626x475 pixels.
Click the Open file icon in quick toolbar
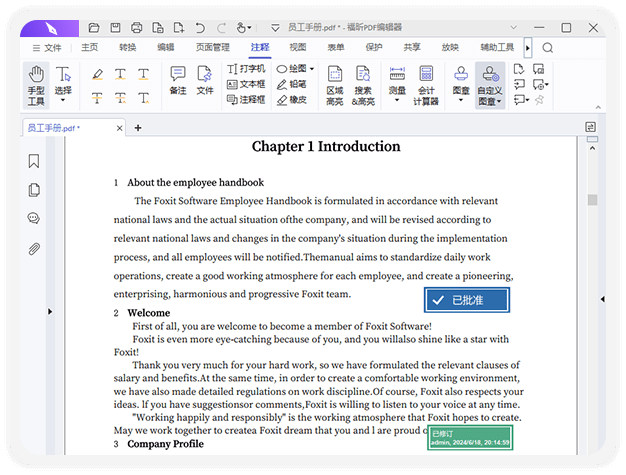94,28
